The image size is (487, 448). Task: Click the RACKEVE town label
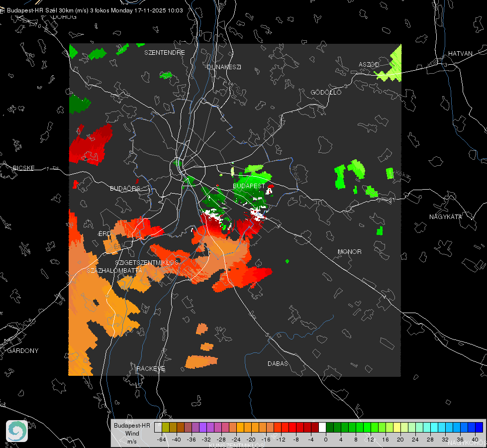point(151,369)
